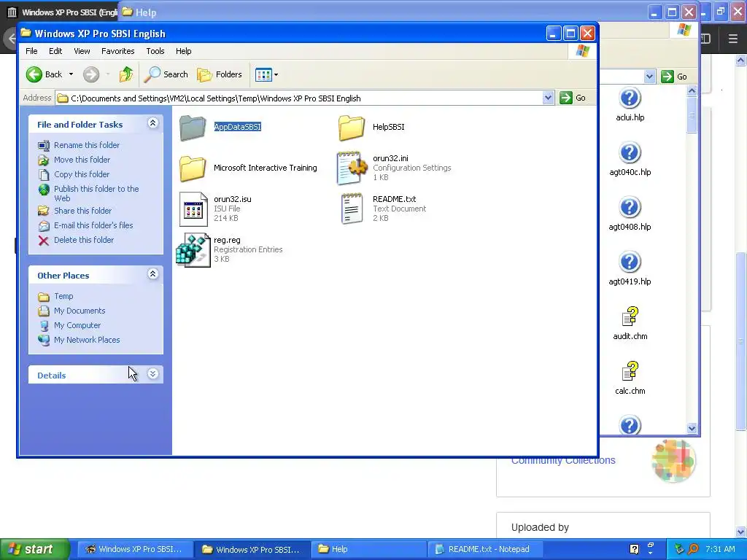Click the Up folder toolbar icon

coord(126,74)
